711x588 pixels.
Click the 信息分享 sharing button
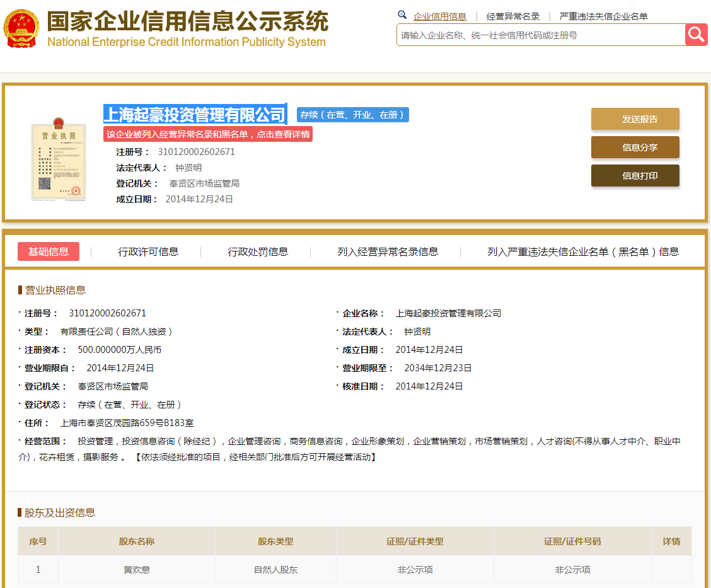(635, 147)
